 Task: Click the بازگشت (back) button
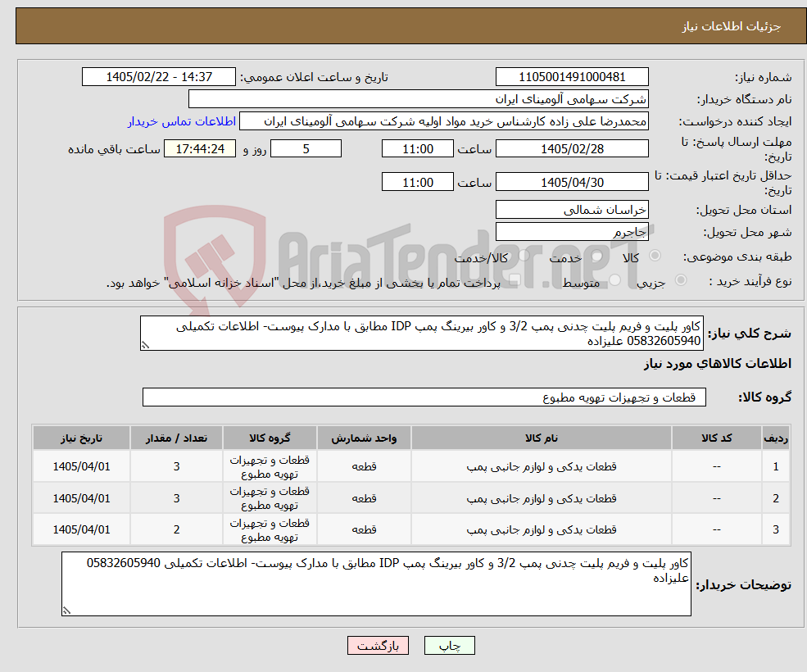(378, 645)
